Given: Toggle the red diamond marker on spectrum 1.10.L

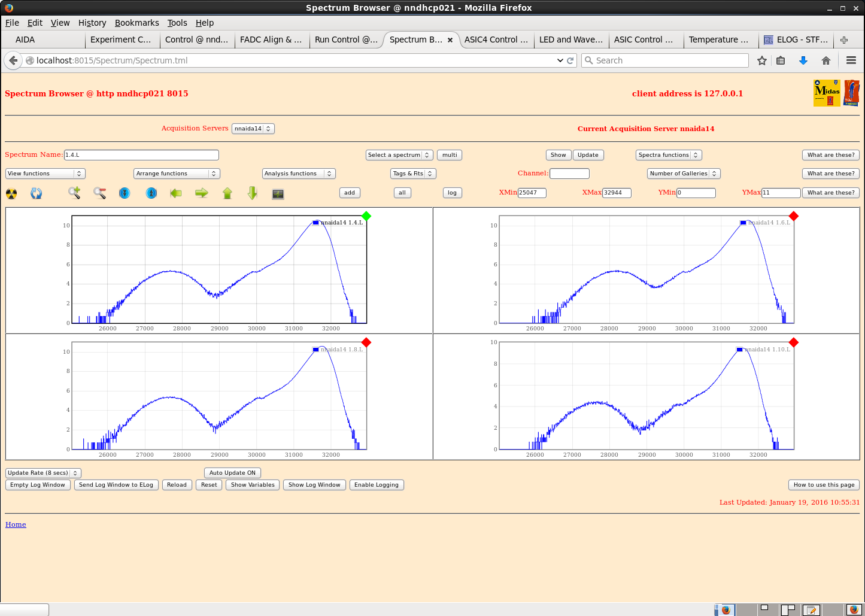Looking at the screenshot, I should coord(794,342).
